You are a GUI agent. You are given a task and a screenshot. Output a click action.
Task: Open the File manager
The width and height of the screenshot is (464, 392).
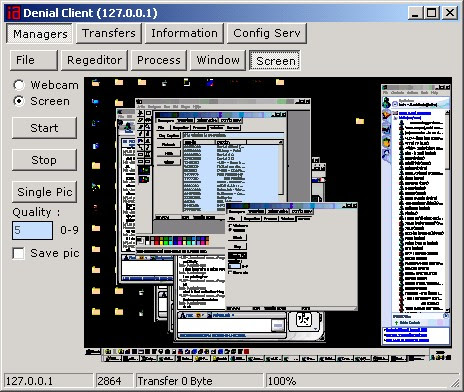point(34,60)
